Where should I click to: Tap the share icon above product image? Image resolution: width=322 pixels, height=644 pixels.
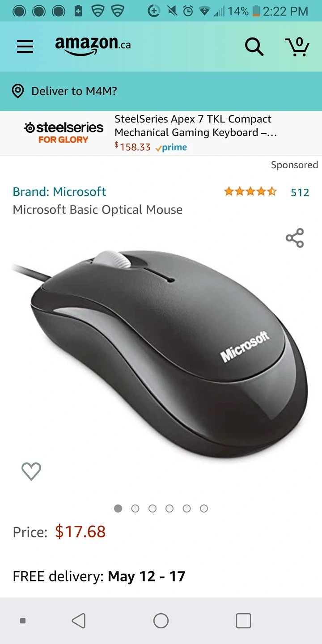pyautogui.click(x=295, y=238)
